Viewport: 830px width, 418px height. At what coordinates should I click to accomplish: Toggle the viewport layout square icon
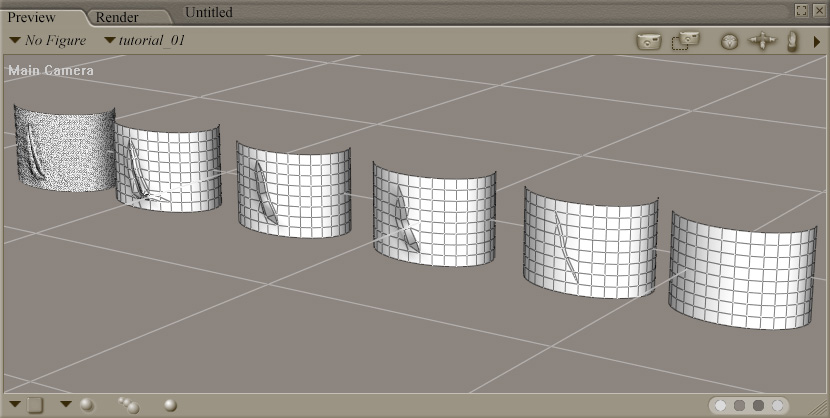click(35, 405)
